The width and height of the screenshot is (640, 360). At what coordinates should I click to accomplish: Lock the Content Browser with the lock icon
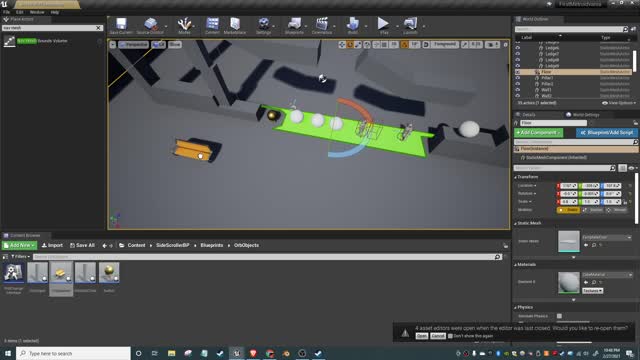pos(505,245)
